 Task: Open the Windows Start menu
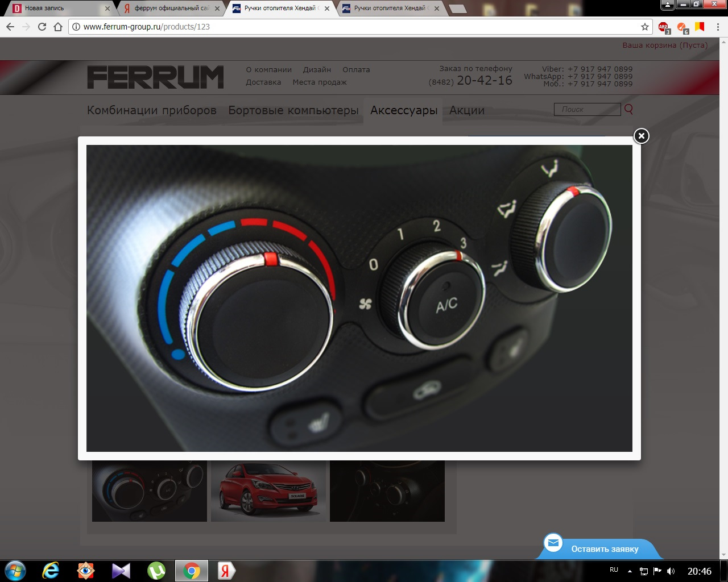click(x=15, y=571)
